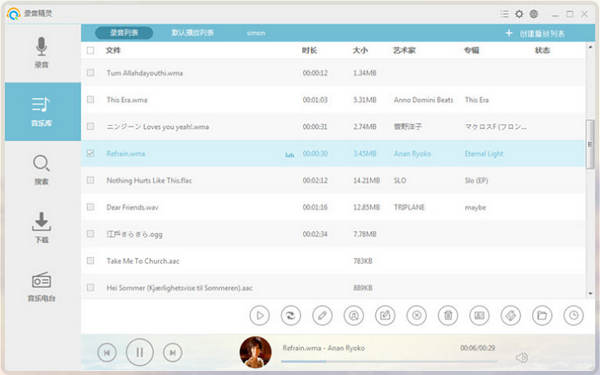Viewport: 600px width, 375px height.
Task: Uncheck the Refrain.wma checkbox
Action: [x=90, y=153]
